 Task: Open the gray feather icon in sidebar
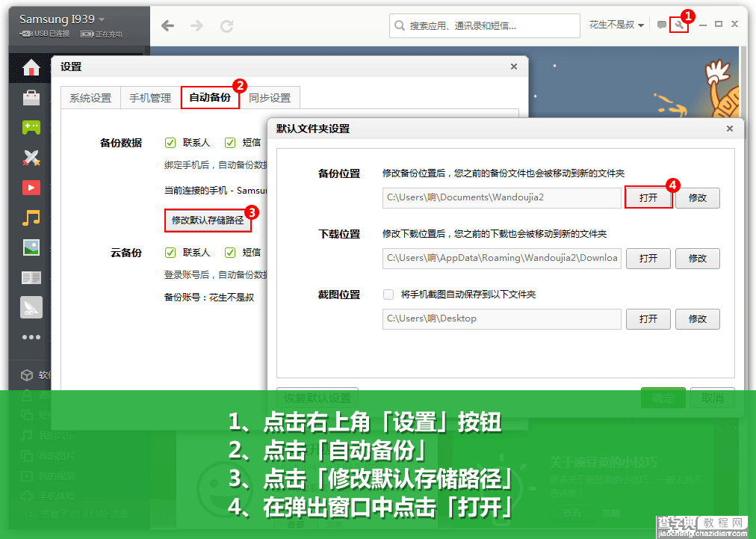(x=31, y=307)
